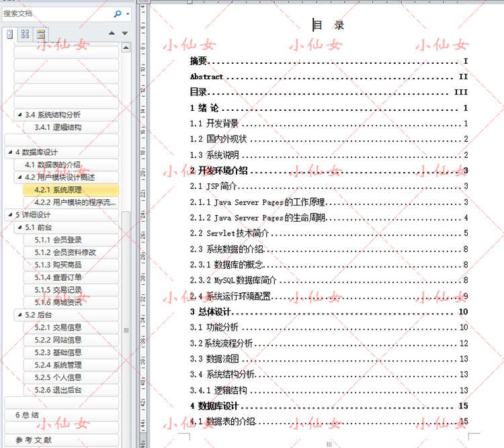Select 5.1.6 商城资讯 heading
Image resolution: width=504 pixels, height=448 pixels.
(71, 302)
